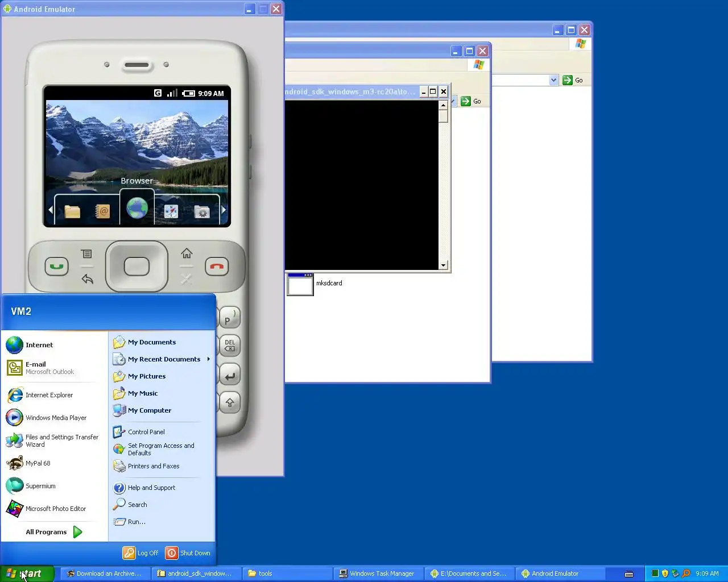Screen dimensions: 728x582
Task: Open E-mail Microsoft Outlook from Start menu
Action: coord(55,368)
